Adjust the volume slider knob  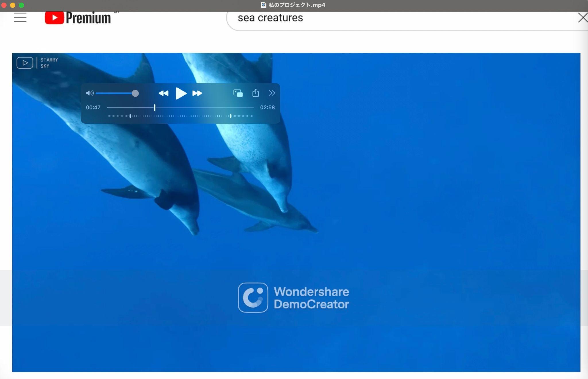135,93
